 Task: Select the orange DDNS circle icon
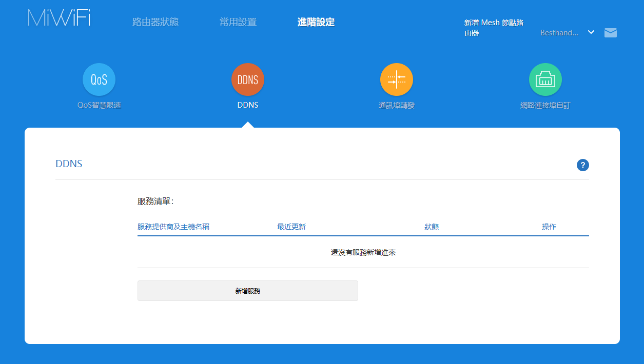click(x=248, y=79)
